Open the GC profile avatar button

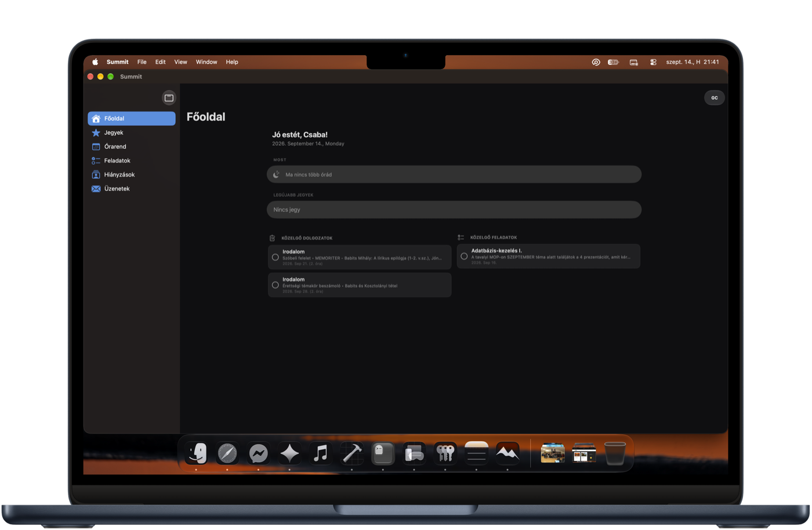[x=715, y=98]
